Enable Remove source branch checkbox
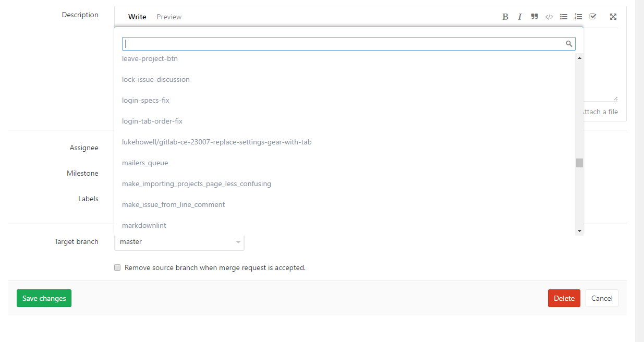Viewport: 644px width, 342px height. (x=117, y=267)
